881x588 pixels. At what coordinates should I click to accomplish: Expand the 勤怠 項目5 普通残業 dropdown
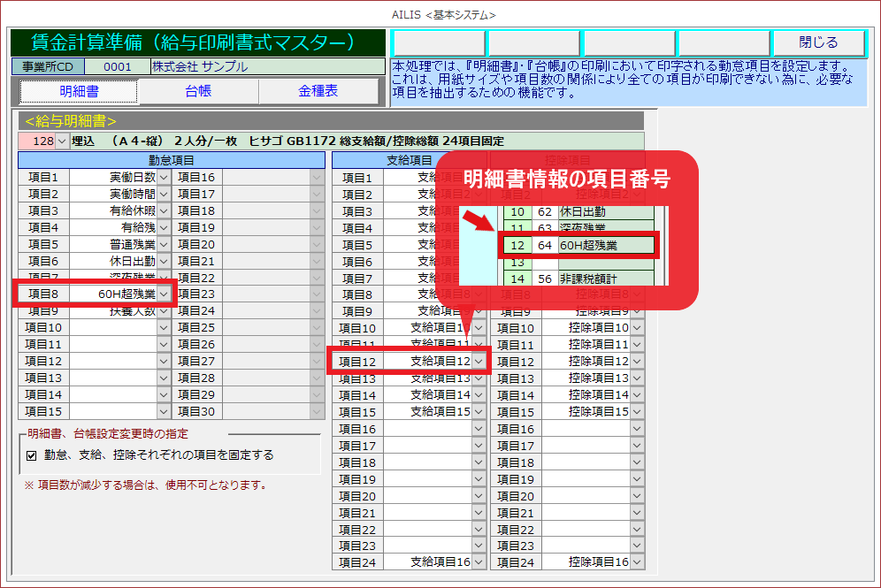pyautogui.click(x=163, y=245)
